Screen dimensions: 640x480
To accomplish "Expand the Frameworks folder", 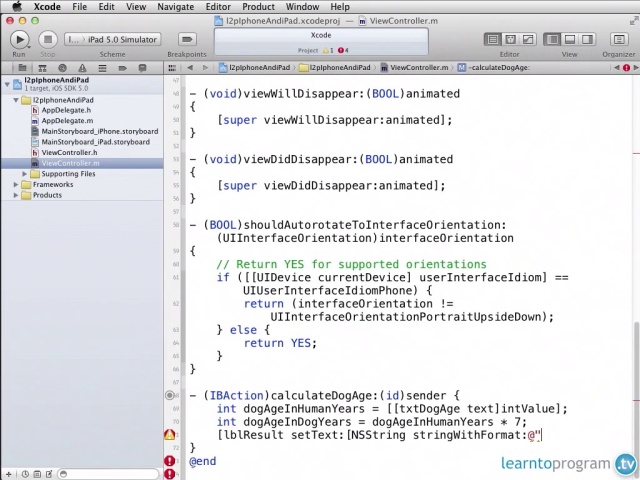I will click(16, 184).
